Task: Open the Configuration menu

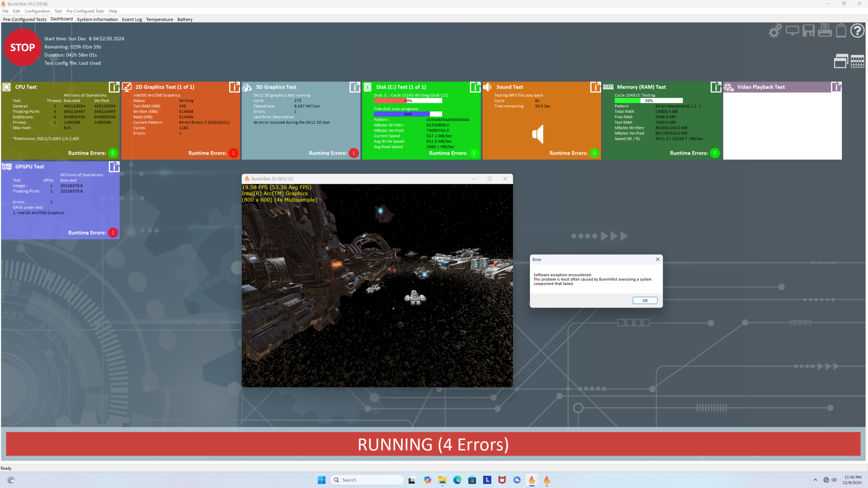Action: pyautogui.click(x=37, y=11)
